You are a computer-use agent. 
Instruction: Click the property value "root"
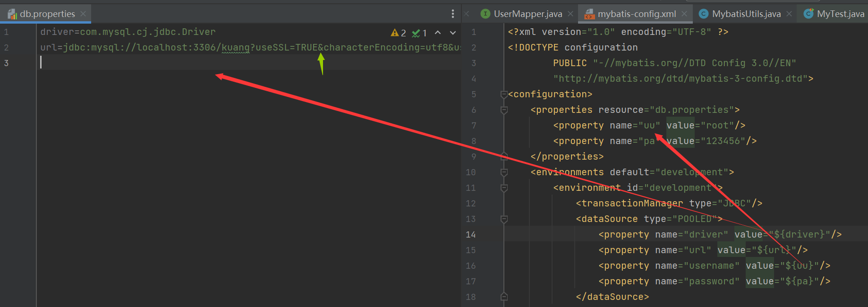(x=717, y=125)
